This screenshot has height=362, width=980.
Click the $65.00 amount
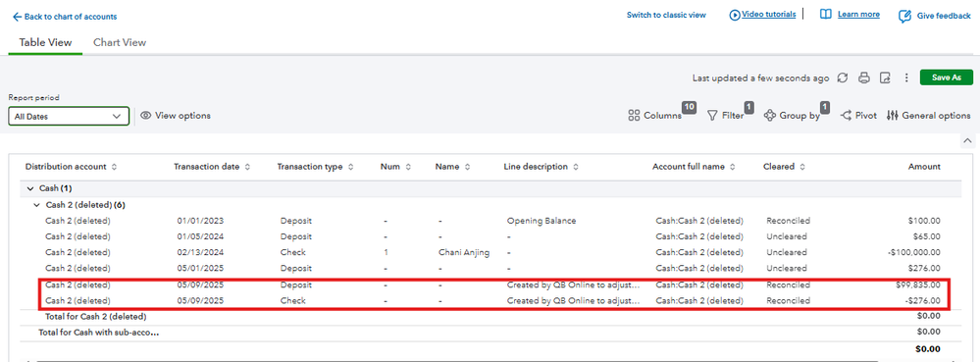(927, 237)
